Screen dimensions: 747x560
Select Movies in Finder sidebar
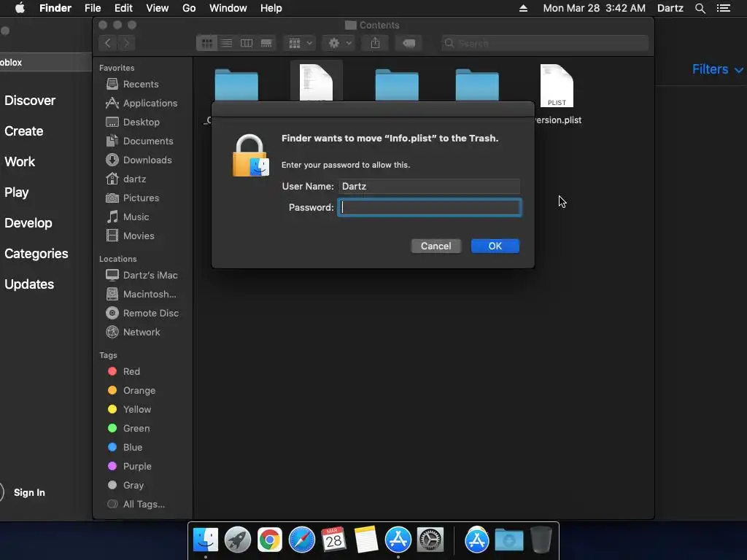(x=130, y=236)
